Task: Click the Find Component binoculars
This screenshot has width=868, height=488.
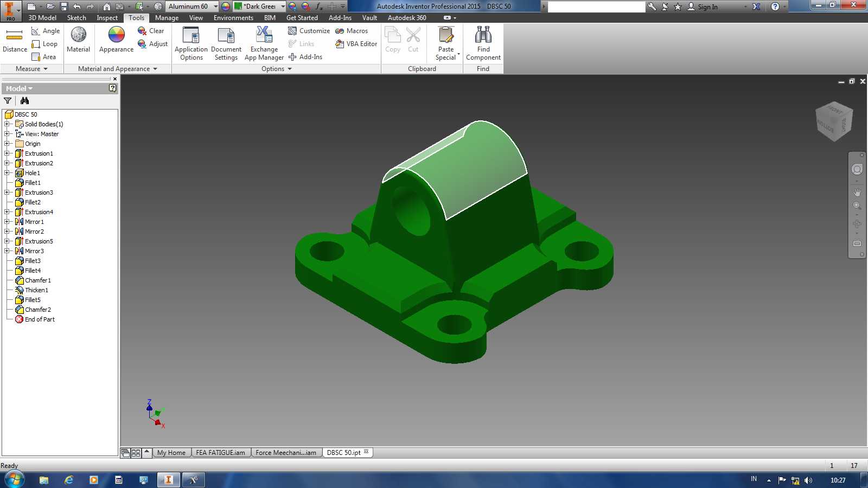Action: (483, 44)
